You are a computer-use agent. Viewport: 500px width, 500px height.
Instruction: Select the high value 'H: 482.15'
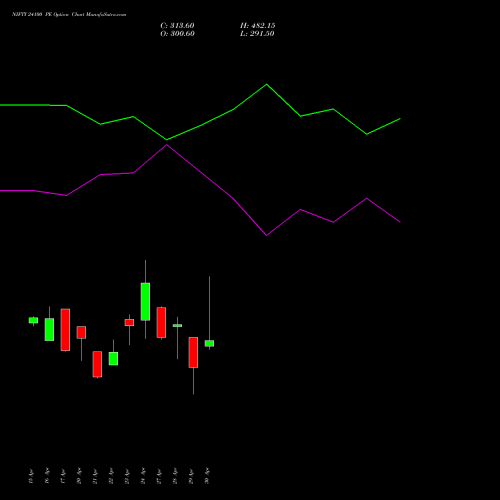[258, 26]
